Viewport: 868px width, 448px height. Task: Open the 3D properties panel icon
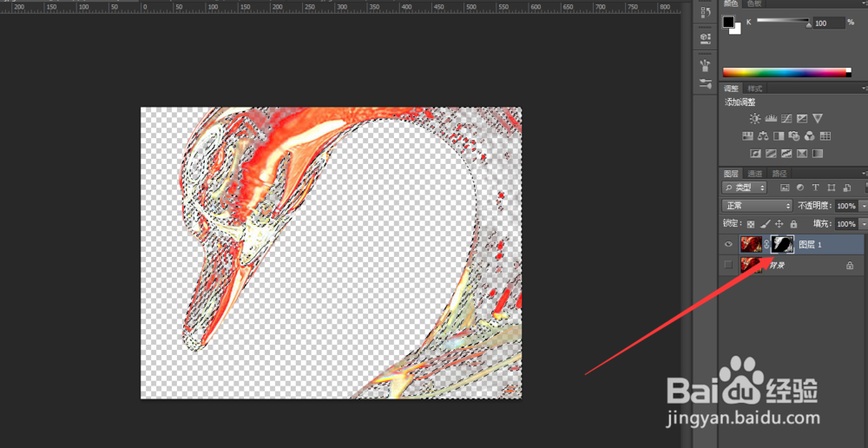[705, 37]
